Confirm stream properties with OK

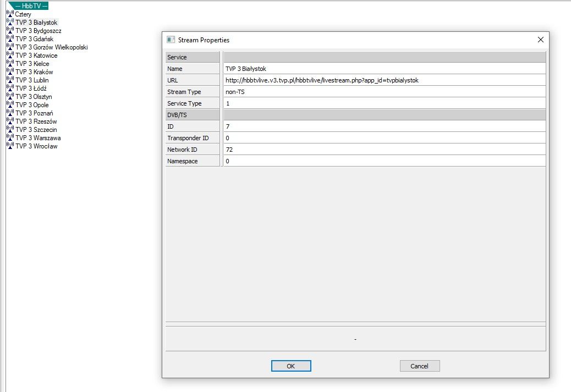pos(291,366)
